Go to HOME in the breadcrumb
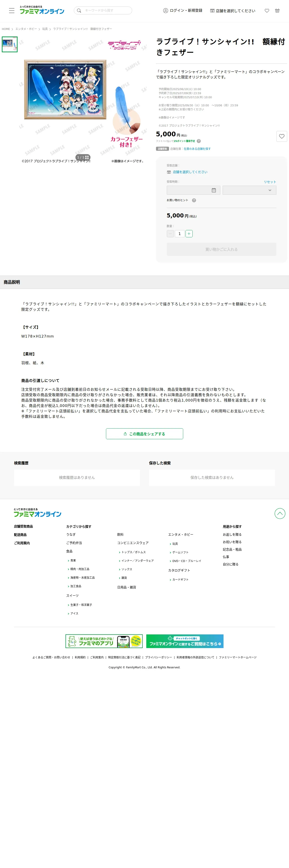289x868 pixels. 6,29
